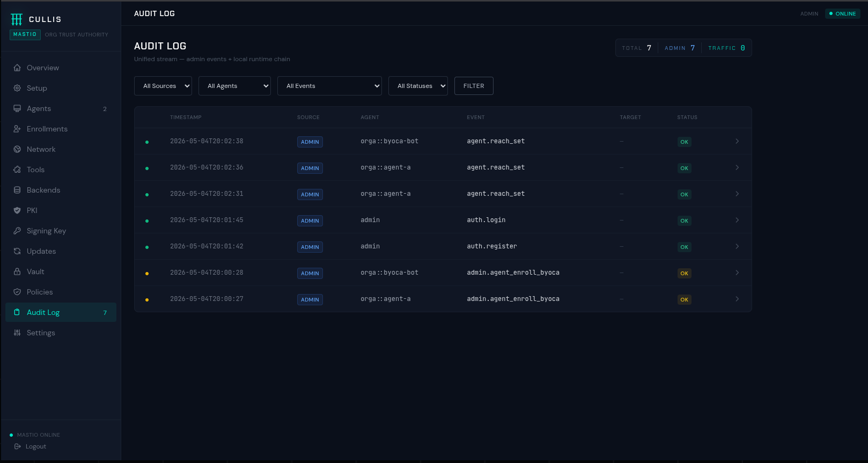The image size is (868, 463).
Task: Click OK status badge of 20:00:28 row
Action: tap(684, 274)
